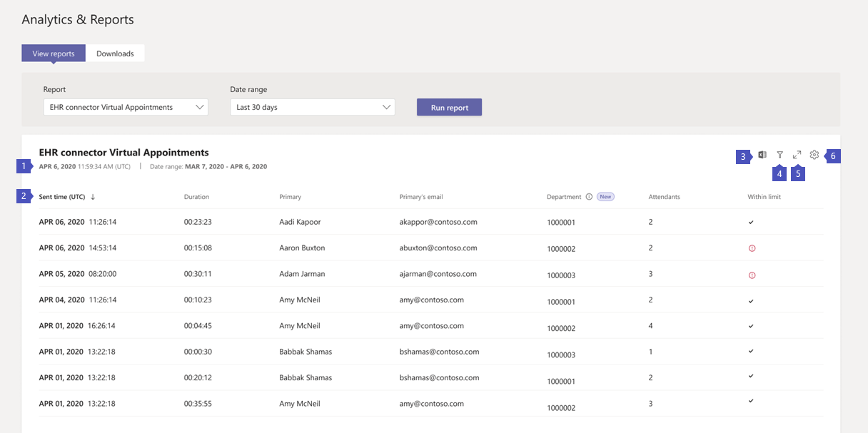868x433 pixels.
Task: Click the checkmark in the 00:10:23 duration row
Action: coord(751,300)
